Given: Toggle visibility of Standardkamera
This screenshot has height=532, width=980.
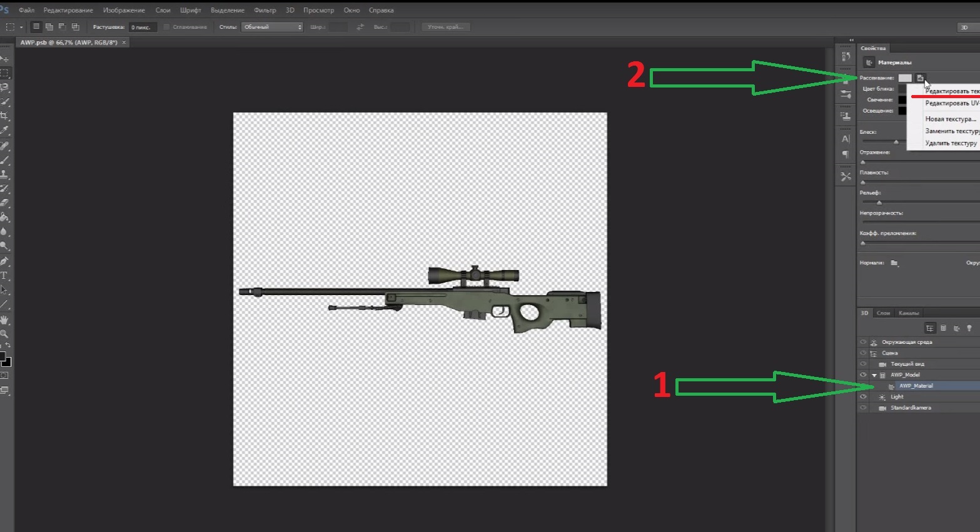Looking at the screenshot, I should pyautogui.click(x=863, y=408).
